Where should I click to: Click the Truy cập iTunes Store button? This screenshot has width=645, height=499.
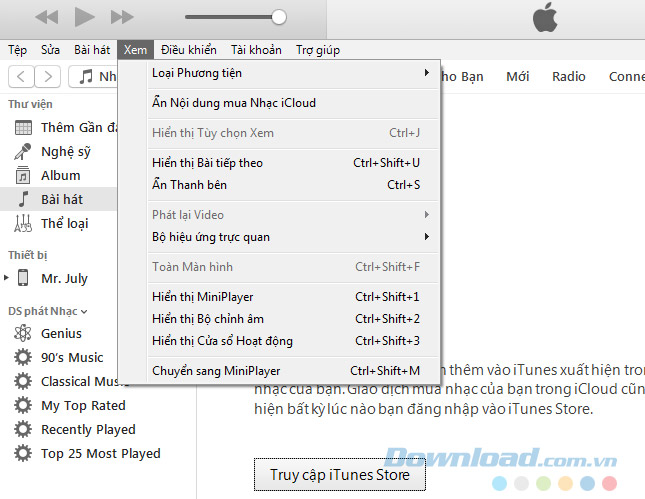pos(339,475)
